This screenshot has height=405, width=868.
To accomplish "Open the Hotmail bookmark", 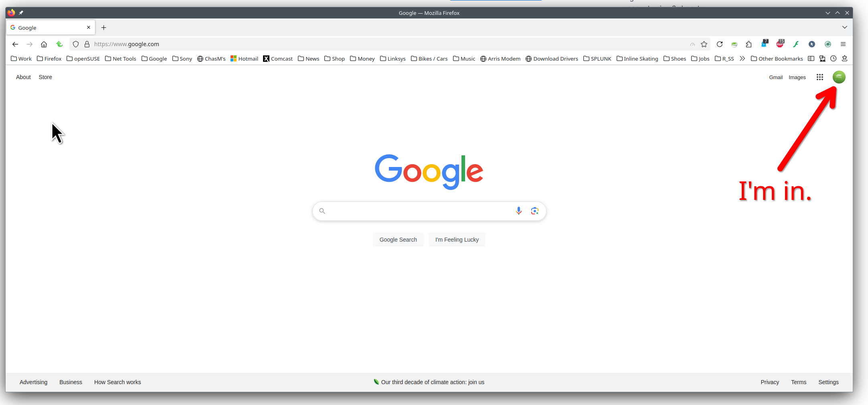I will [245, 59].
